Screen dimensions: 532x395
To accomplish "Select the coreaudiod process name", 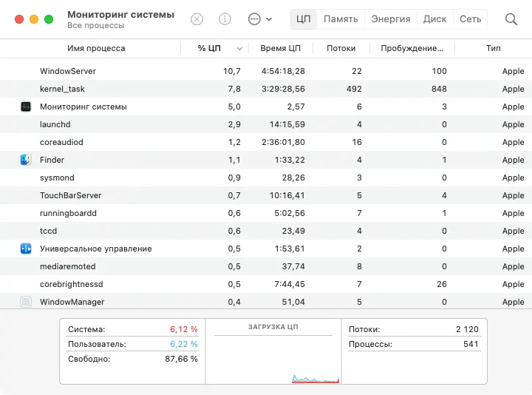I will [x=61, y=142].
